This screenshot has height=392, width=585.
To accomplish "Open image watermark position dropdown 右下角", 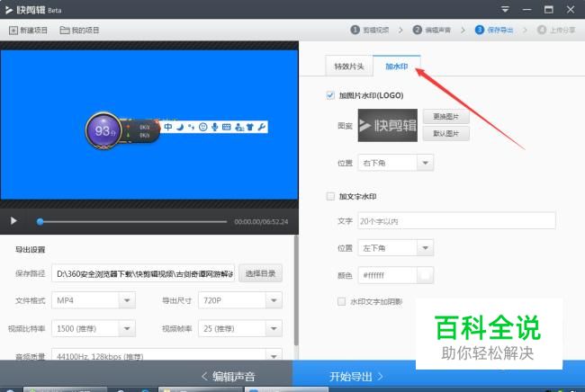I will [395, 163].
